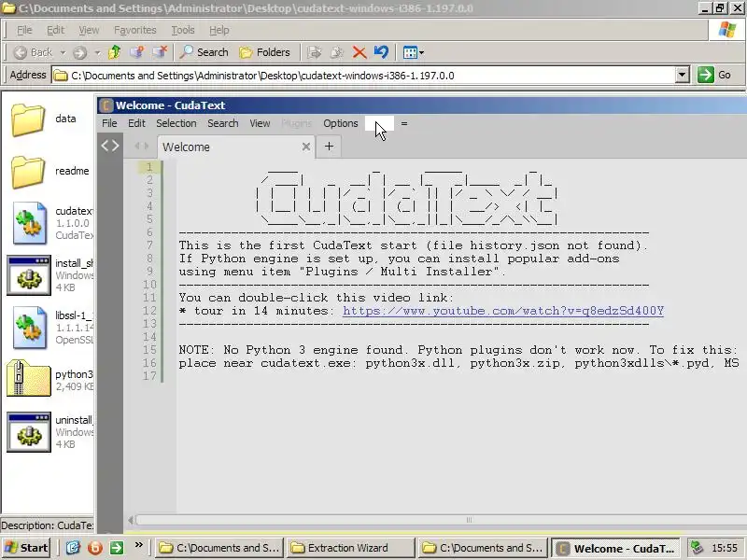Click the red Delete toolbar icon
Image resolution: width=747 pixels, height=560 pixels.
click(x=359, y=52)
